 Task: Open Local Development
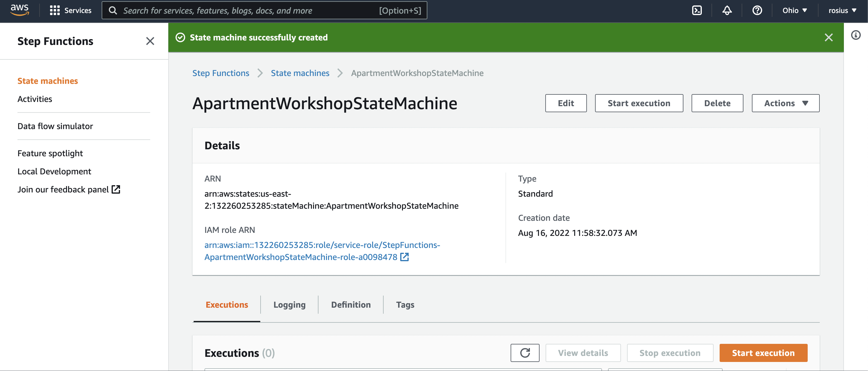54,172
